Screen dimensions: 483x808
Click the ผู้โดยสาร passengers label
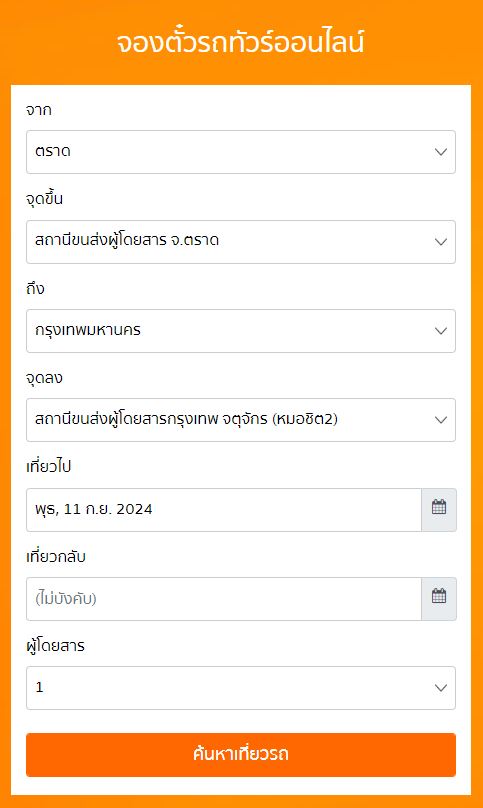tap(55, 645)
